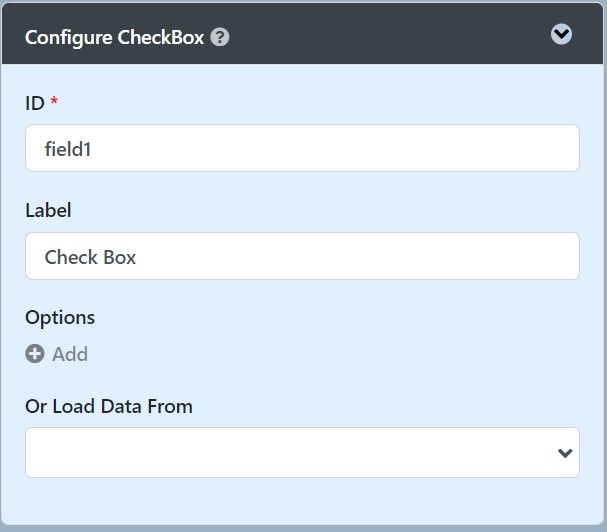Click the ID field label
The height and width of the screenshot is (532, 607).
click(35, 102)
